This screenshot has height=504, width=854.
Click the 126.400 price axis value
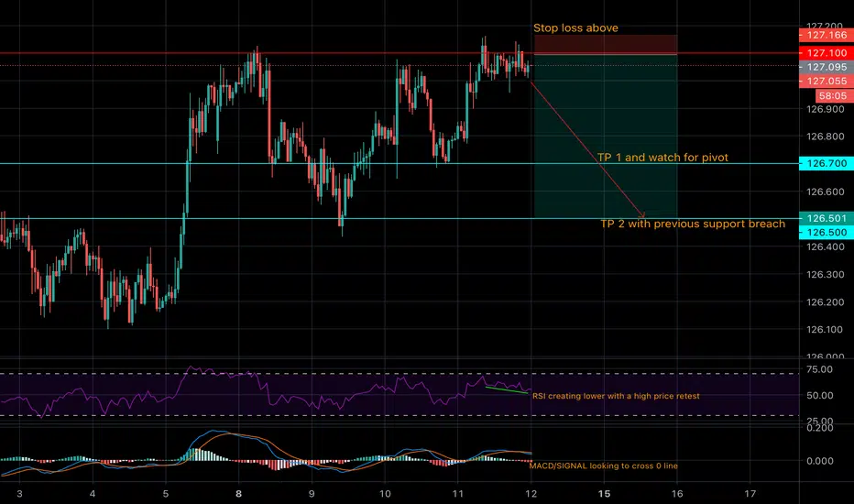click(x=825, y=247)
